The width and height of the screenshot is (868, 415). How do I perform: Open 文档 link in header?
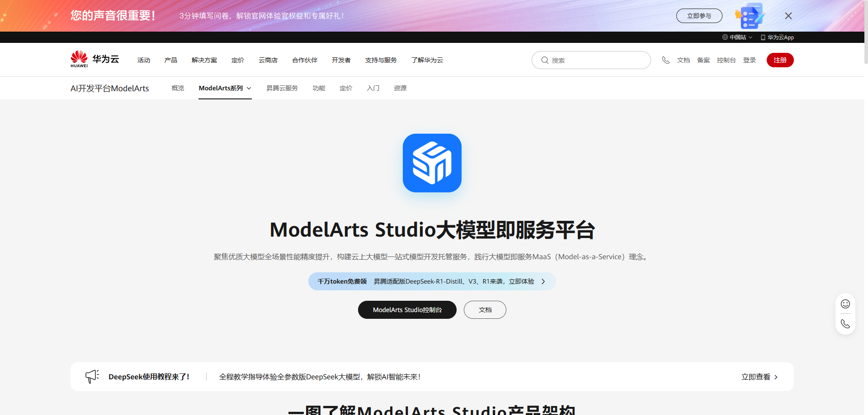click(684, 60)
